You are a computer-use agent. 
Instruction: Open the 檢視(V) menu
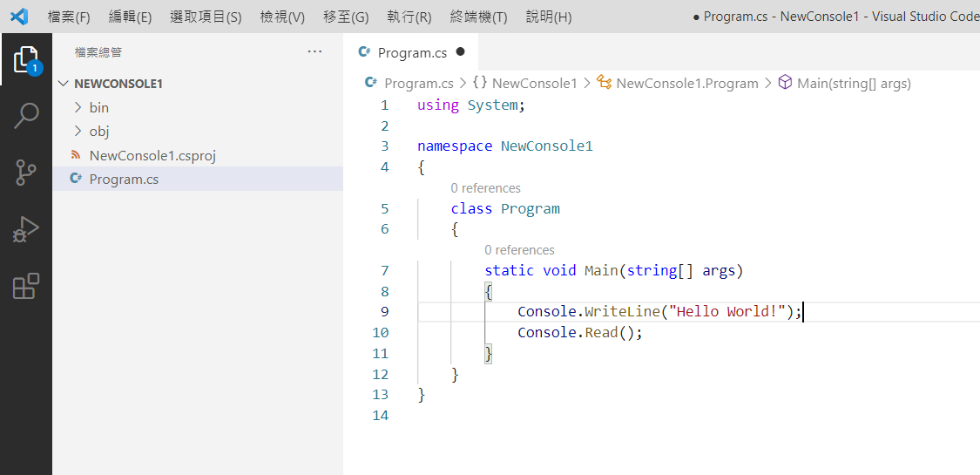coord(282,17)
